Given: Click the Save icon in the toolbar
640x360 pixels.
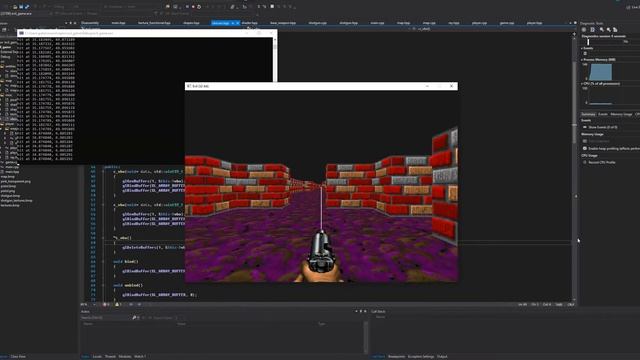Looking at the screenshot, I should point(21,7).
